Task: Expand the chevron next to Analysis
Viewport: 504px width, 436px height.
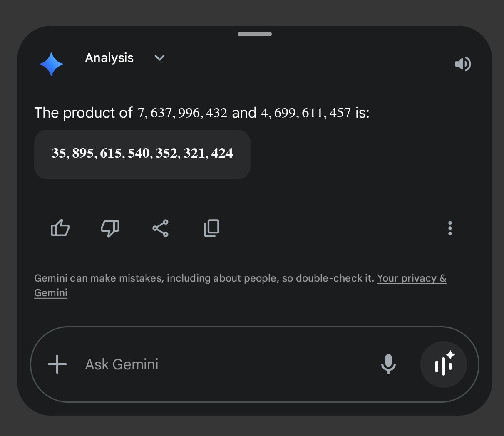Action: pos(159,58)
